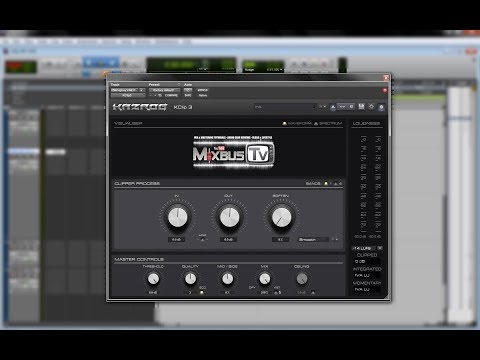
Task: Click the red target button in plugin header
Action: click(385, 90)
